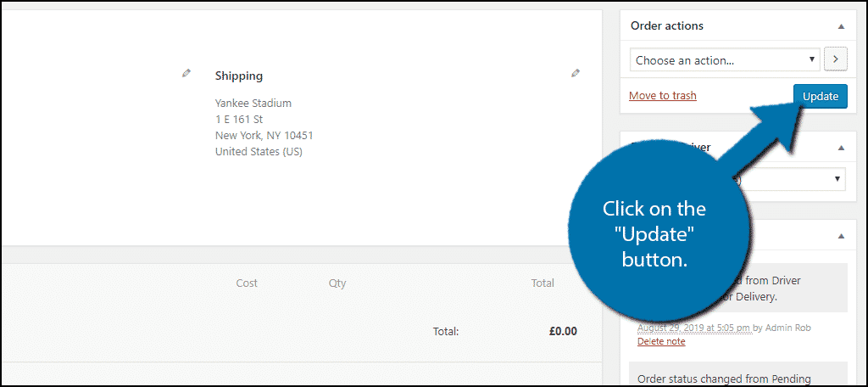Open the driver selection dropdown arrow
The height and width of the screenshot is (387, 868).
click(x=837, y=179)
